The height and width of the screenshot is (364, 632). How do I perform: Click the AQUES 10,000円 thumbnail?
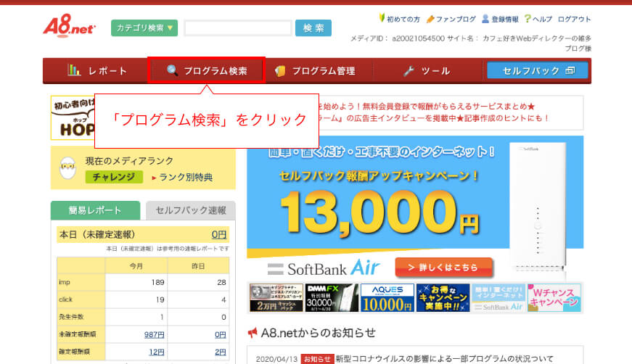(x=387, y=297)
